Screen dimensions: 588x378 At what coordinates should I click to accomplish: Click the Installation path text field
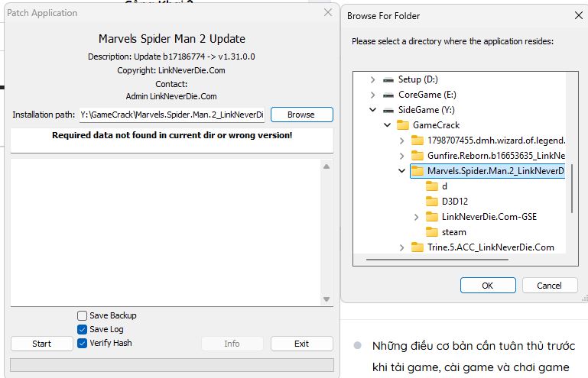[172, 115]
